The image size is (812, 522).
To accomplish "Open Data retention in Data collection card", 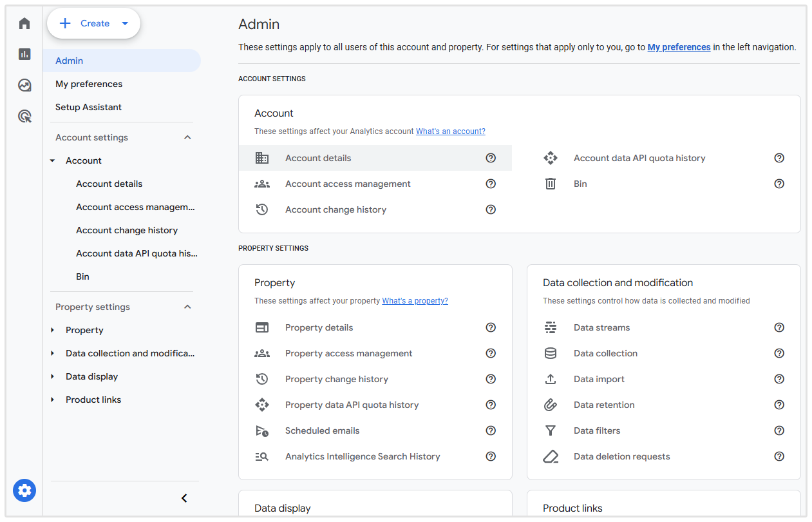I will coord(604,405).
